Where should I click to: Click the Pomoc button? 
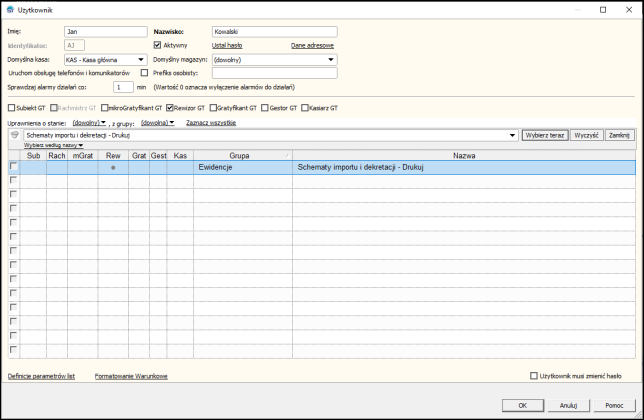click(614, 405)
